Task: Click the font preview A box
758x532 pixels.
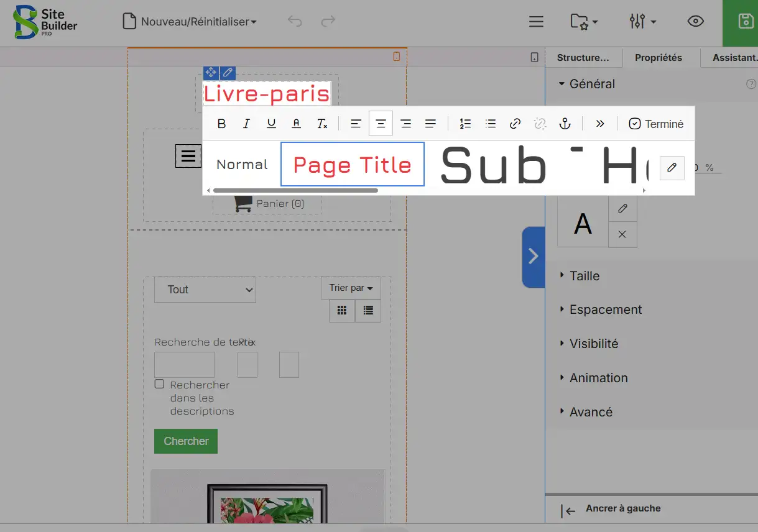Action: (x=583, y=222)
